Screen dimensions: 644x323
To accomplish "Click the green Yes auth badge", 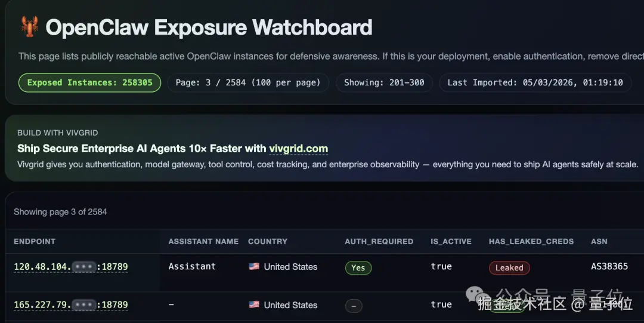I will click(358, 268).
